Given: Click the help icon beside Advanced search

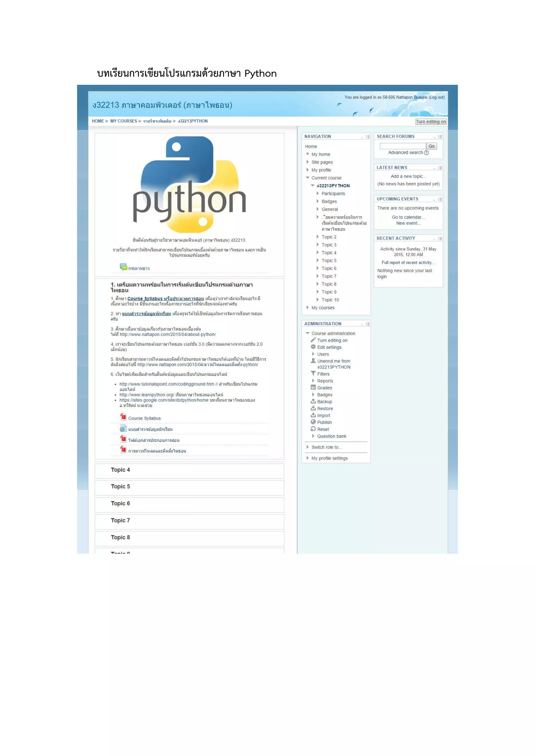Looking at the screenshot, I should tap(426, 153).
